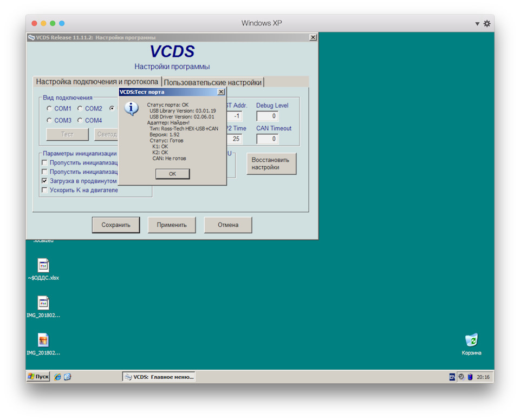Click the Отмена button

[228, 225]
